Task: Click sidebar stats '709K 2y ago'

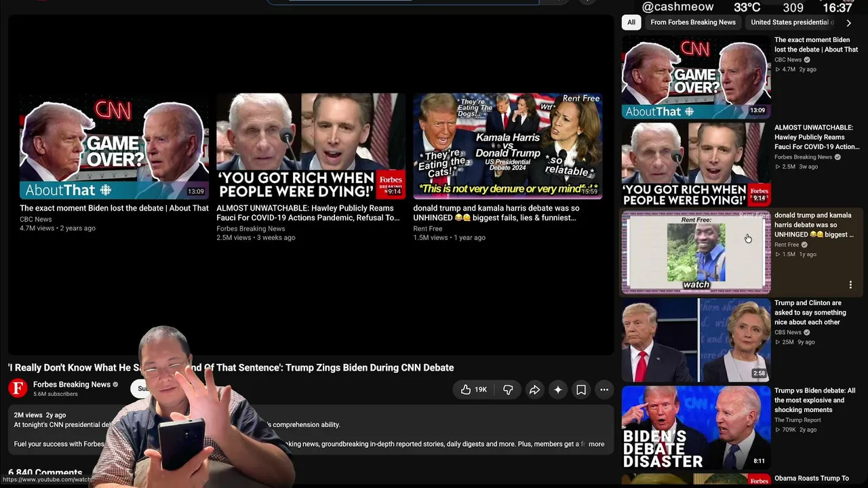Action: tap(796, 430)
